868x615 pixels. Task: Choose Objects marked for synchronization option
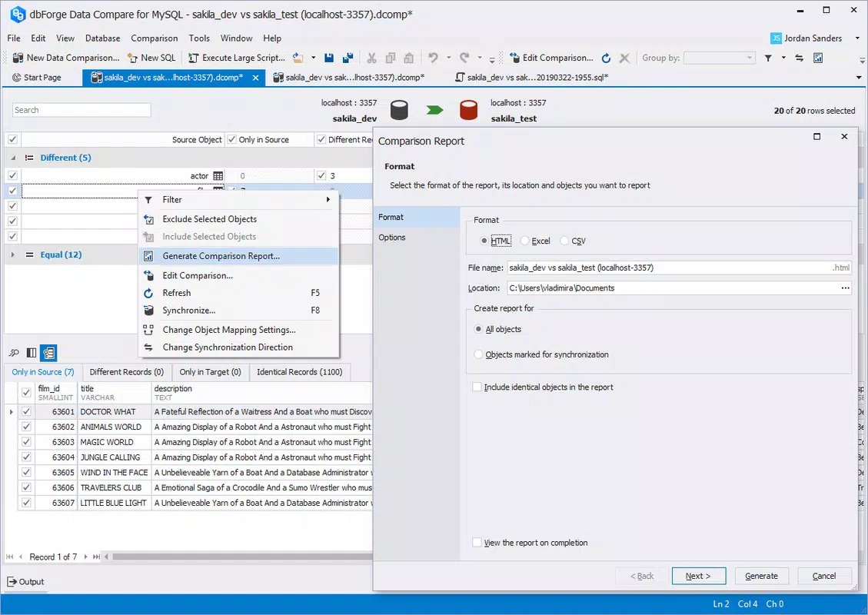pos(479,354)
